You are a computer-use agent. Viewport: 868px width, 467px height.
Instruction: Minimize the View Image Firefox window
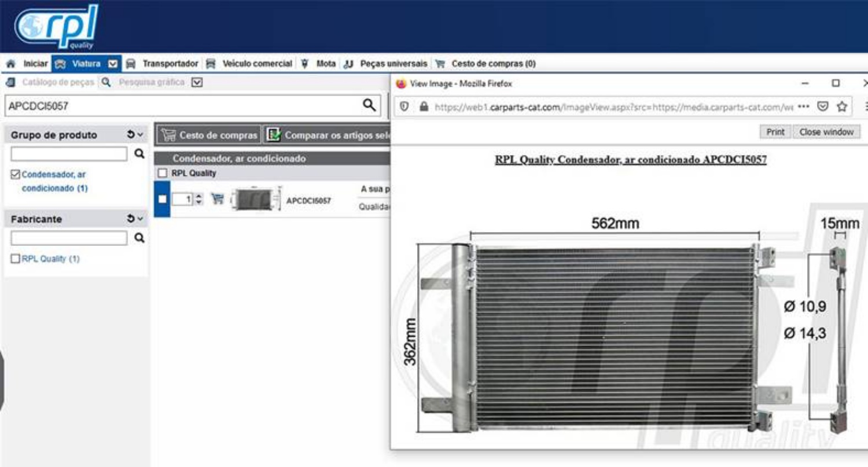(x=805, y=83)
